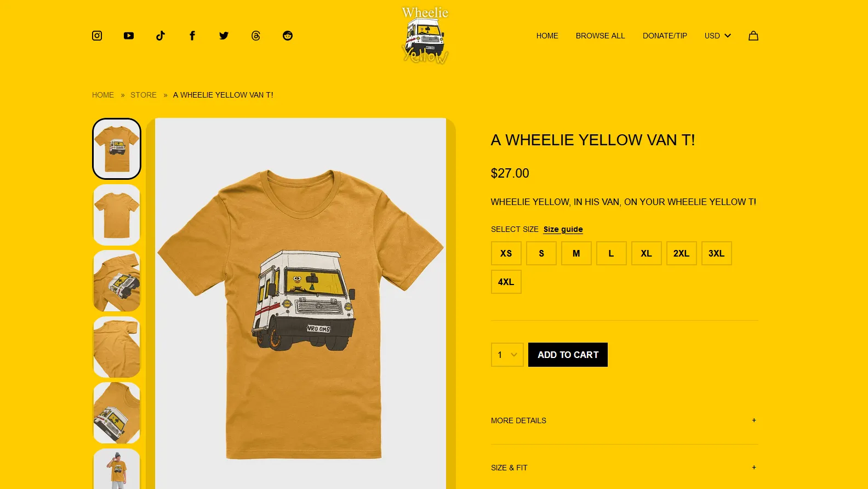The image size is (868, 489).
Task: Go to BROWSE ALL menu item
Action: click(601, 36)
